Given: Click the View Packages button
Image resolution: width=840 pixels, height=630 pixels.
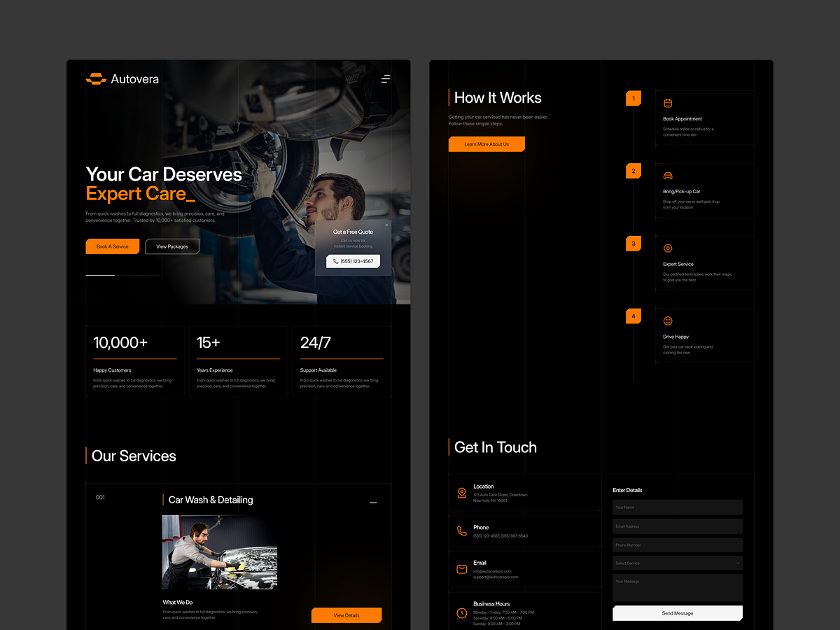Looking at the screenshot, I should pyautogui.click(x=172, y=246).
